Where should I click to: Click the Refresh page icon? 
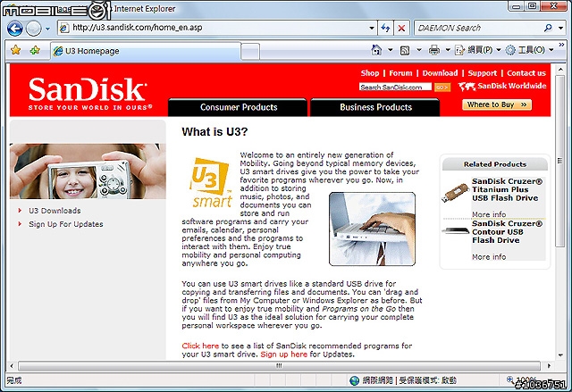pyautogui.click(x=385, y=28)
